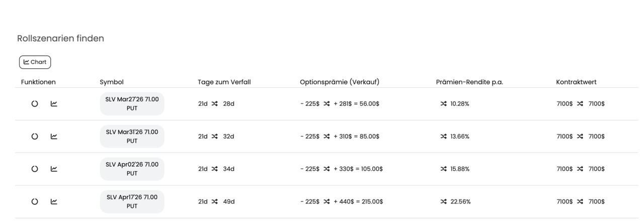Click circle icon in SLV Mar27'26 row
The image size is (644, 224).
point(35,104)
